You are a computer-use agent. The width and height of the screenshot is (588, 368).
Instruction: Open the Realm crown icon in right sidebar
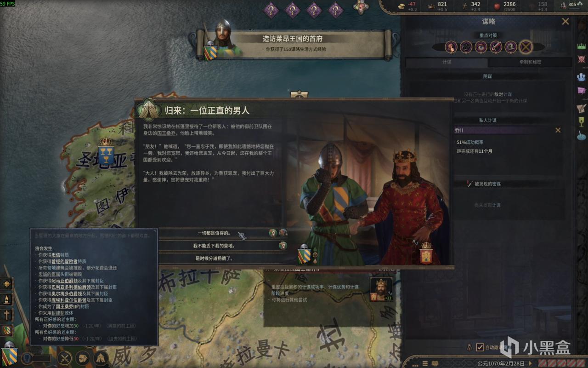[582, 46]
